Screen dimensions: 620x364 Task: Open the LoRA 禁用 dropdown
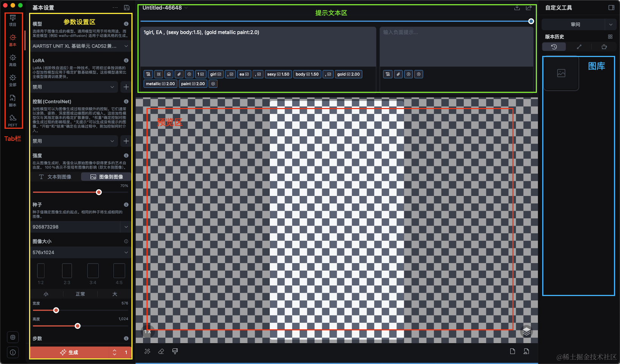[x=74, y=87]
